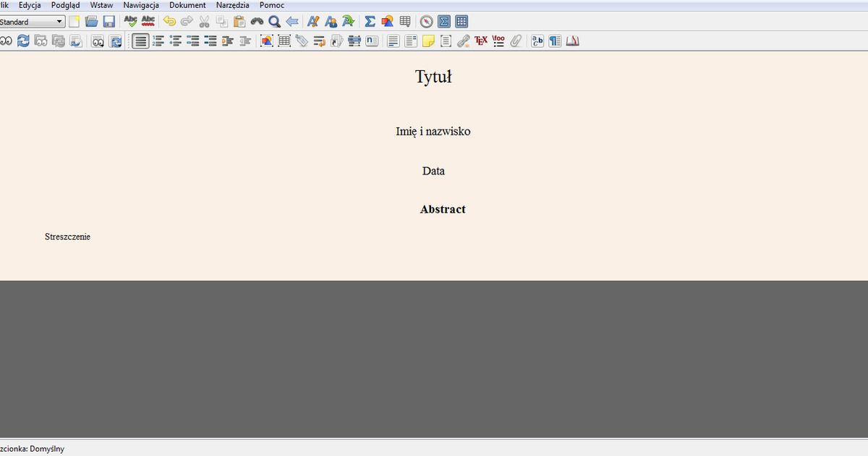Place cursor in the Streszczenie text

pos(68,236)
